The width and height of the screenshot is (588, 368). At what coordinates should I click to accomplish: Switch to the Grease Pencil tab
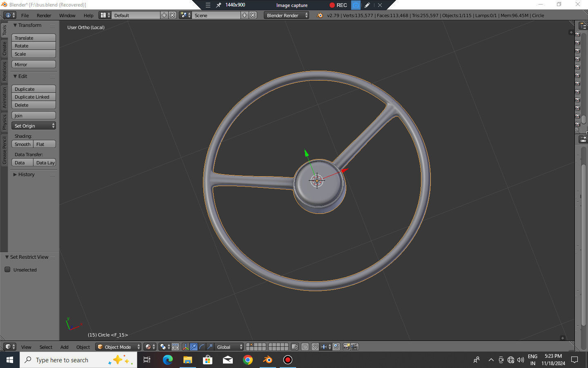pyautogui.click(x=4, y=150)
